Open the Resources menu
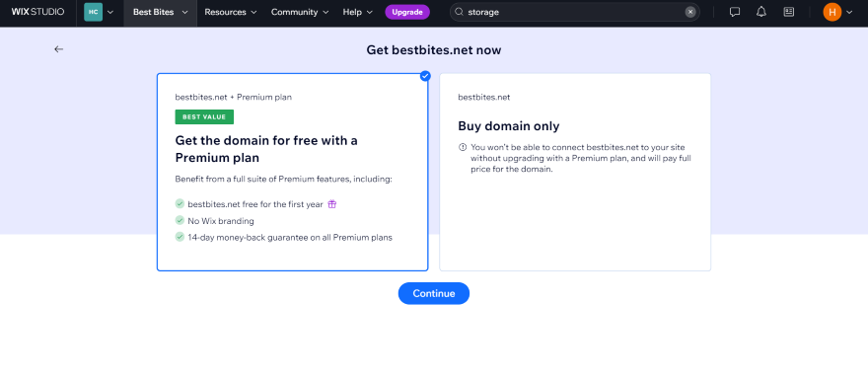 231,12
